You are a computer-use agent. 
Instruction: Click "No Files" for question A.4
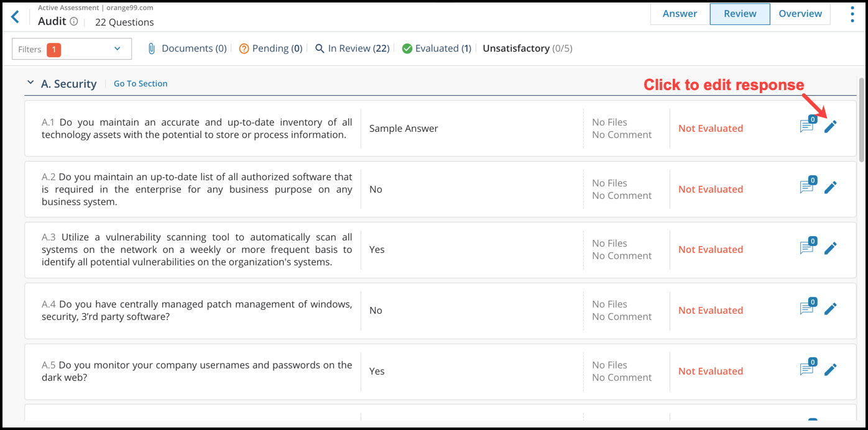point(609,304)
